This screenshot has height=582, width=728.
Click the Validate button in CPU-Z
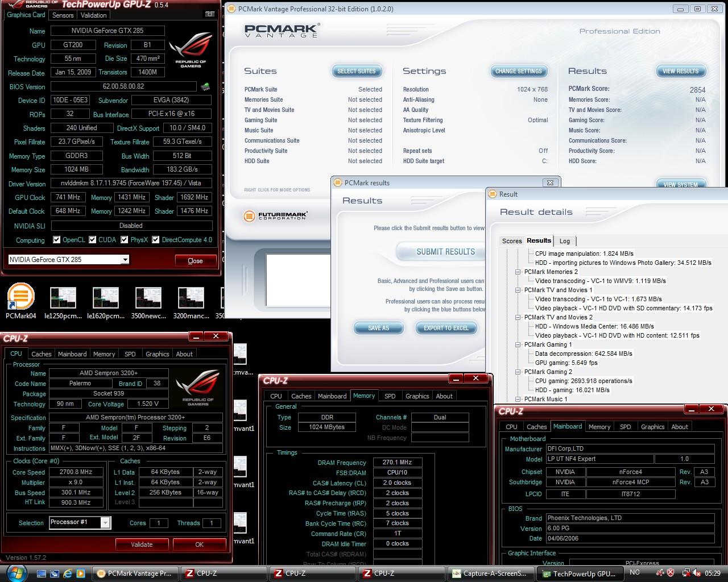pos(142,544)
